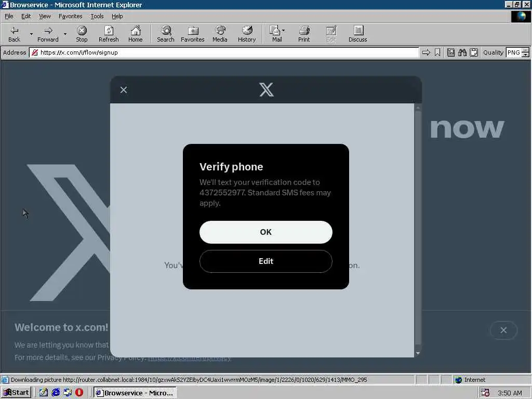The image size is (532, 399).
Task: Click the 3:50 AM taskbar clock
Action: click(x=510, y=393)
